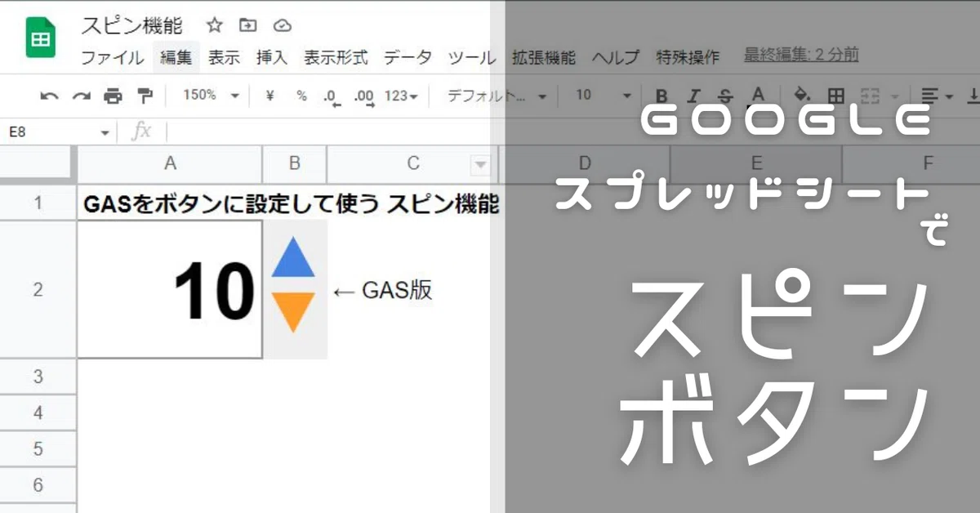980x513 pixels.
Task: Undo the last action
Action: [x=49, y=96]
